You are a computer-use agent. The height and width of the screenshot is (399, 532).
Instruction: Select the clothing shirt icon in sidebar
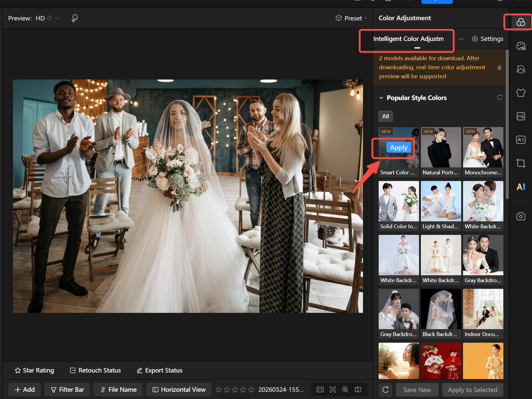click(x=521, y=93)
